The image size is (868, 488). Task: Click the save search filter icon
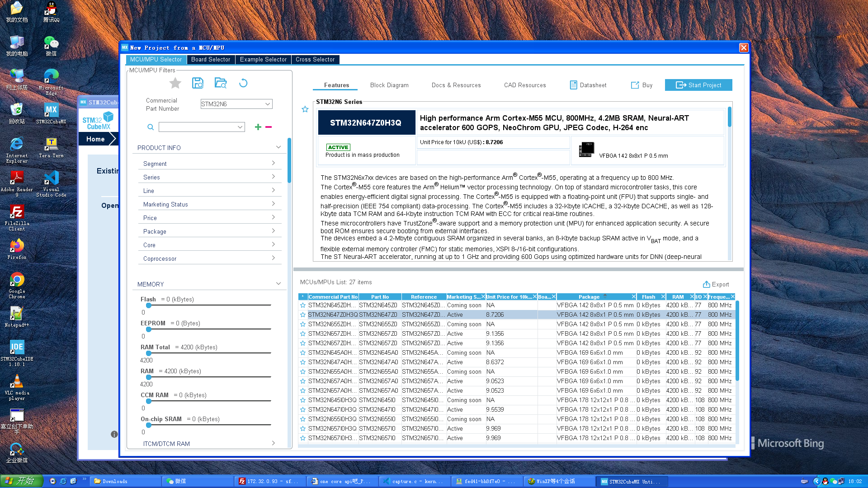(198, 83)
